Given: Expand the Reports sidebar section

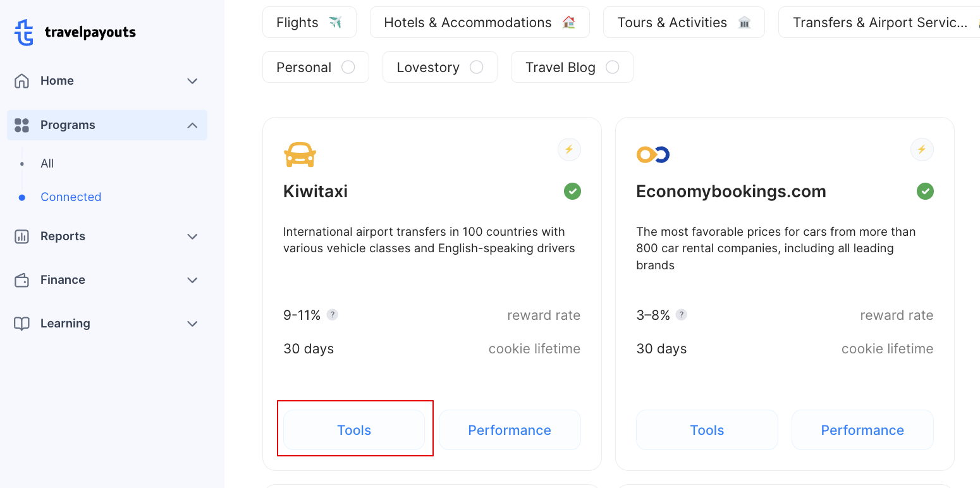Looking at the screenshot, I should 192,236.
